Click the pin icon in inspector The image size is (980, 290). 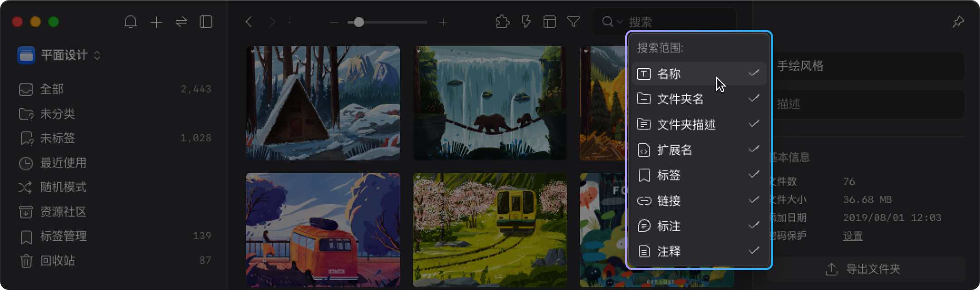[x=958, y=22]
